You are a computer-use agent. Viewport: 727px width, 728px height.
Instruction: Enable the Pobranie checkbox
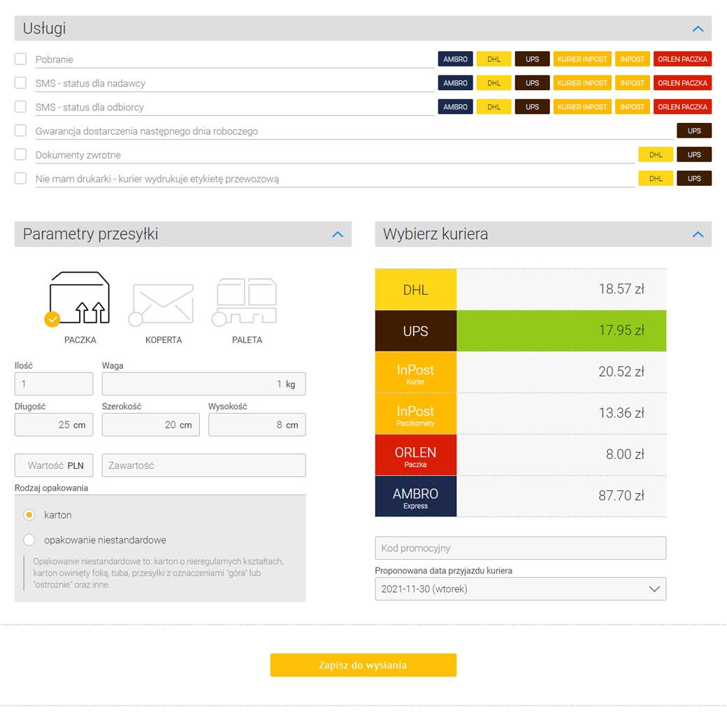21,59
